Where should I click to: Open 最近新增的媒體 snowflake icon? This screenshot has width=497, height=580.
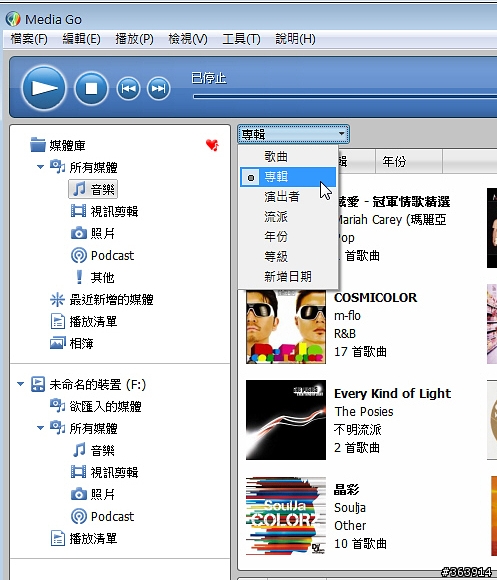point(57,299)
